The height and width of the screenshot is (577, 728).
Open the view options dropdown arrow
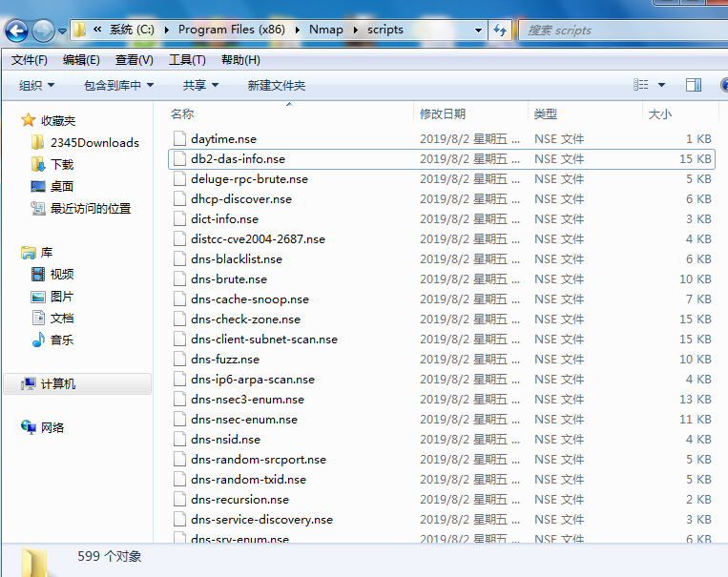click(x=661, y=85)
